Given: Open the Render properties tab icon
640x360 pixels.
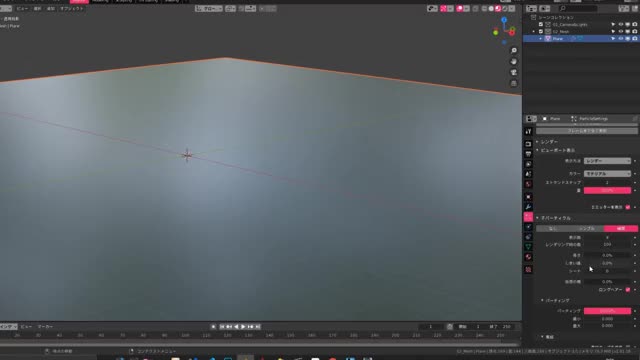Looking at the screenshot, I should (528, 144).
